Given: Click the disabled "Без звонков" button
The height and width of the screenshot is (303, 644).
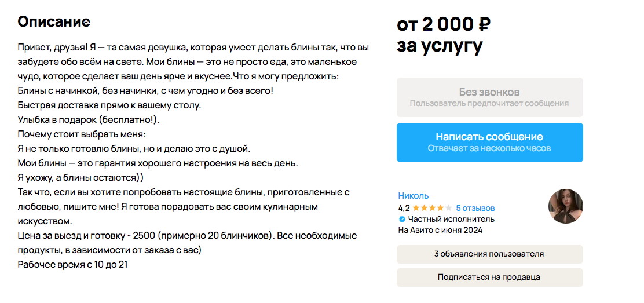Looking at the screenshot, I should tap(489, 97).
